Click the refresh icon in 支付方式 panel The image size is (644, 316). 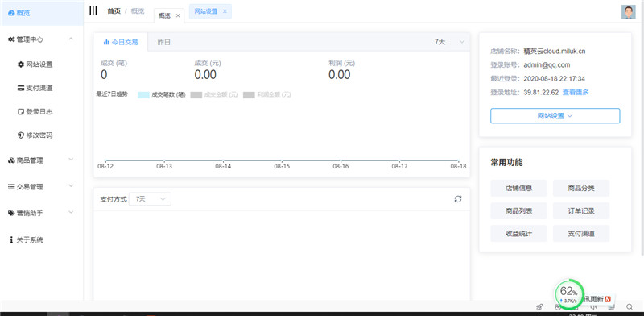458,199
